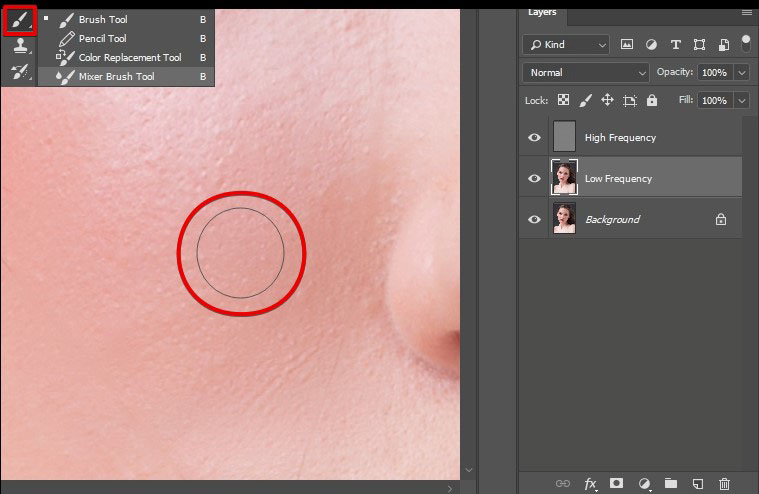
Task: Click the lock position (move arrows) icon
Action: point(607,101)
